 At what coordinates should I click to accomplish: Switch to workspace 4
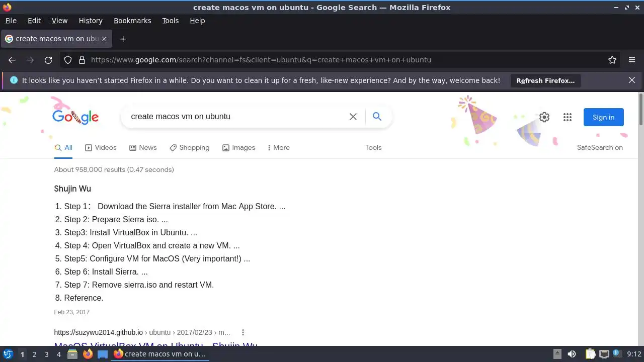[58, 354]
